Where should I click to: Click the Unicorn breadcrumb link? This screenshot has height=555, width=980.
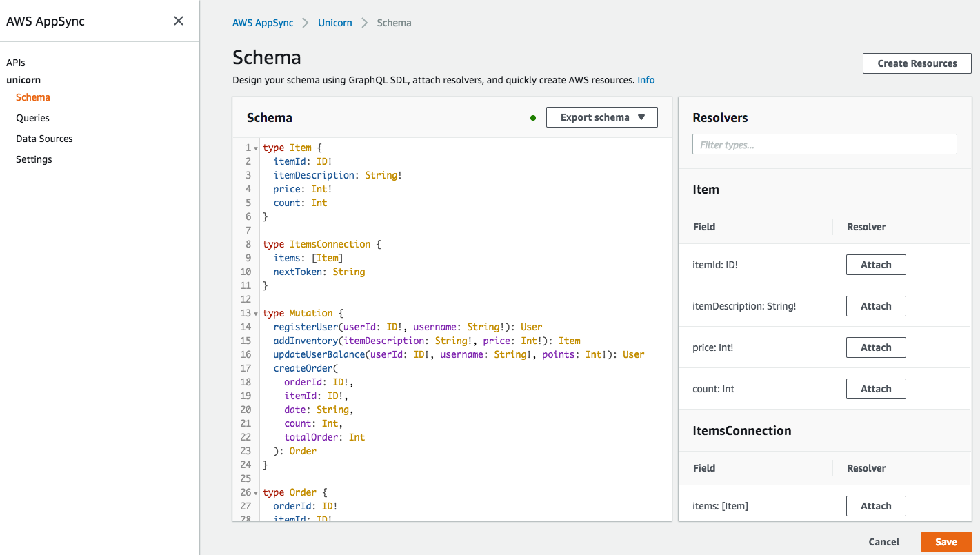(335, 23)
